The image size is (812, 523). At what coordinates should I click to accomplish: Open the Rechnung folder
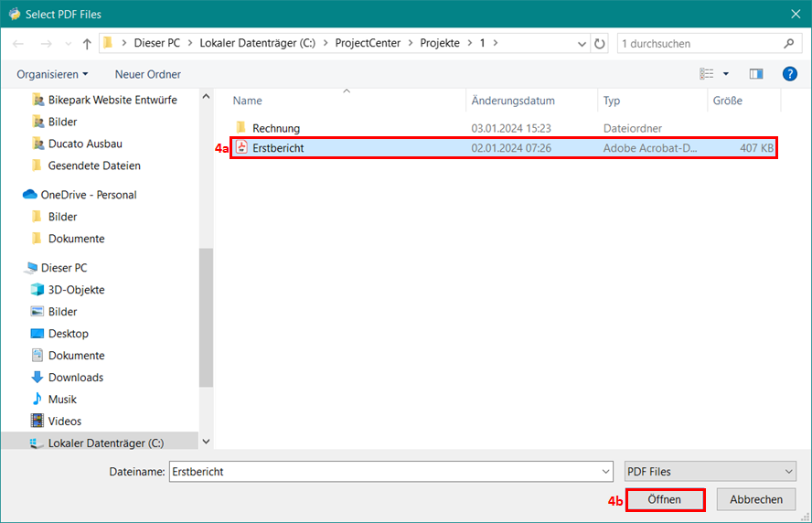pos(275,128)
